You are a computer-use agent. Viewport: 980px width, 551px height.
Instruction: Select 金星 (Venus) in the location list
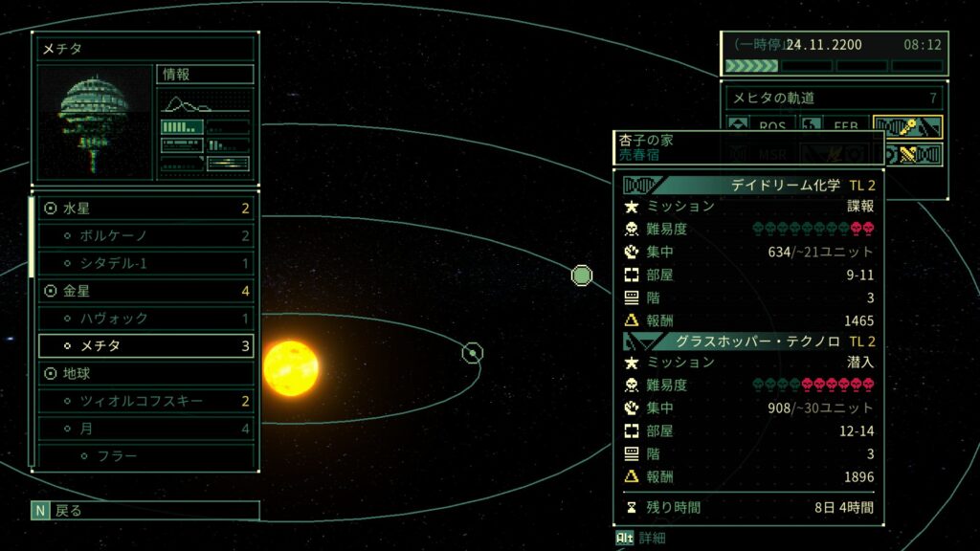tap(145, 291)
